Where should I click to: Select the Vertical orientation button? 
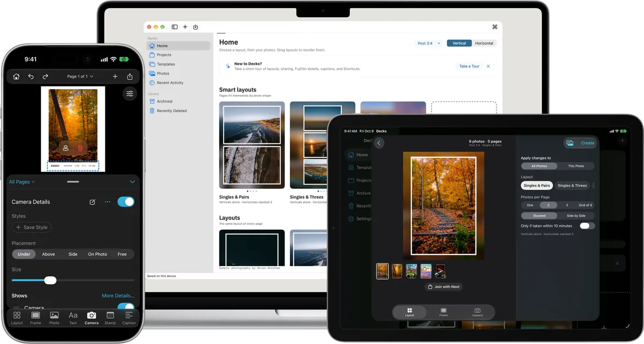[x=459, y=43]
